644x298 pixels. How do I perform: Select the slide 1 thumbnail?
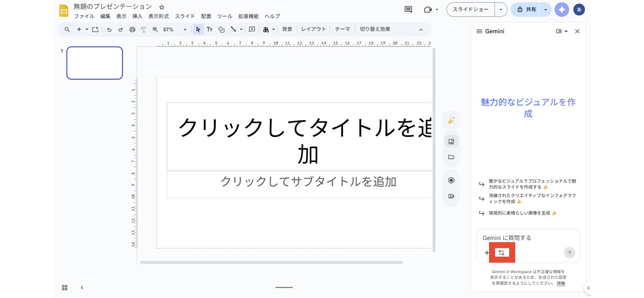95,62
